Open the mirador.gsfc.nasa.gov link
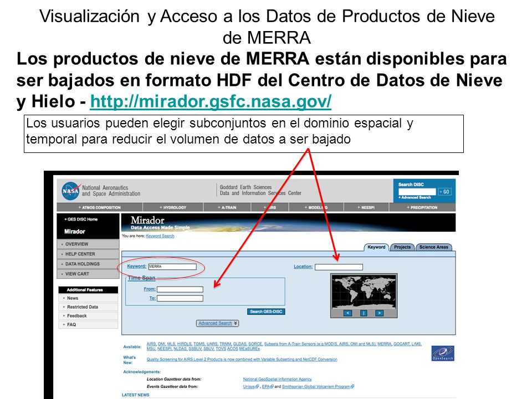Screen dimensions: 532x399 point(211,101)
